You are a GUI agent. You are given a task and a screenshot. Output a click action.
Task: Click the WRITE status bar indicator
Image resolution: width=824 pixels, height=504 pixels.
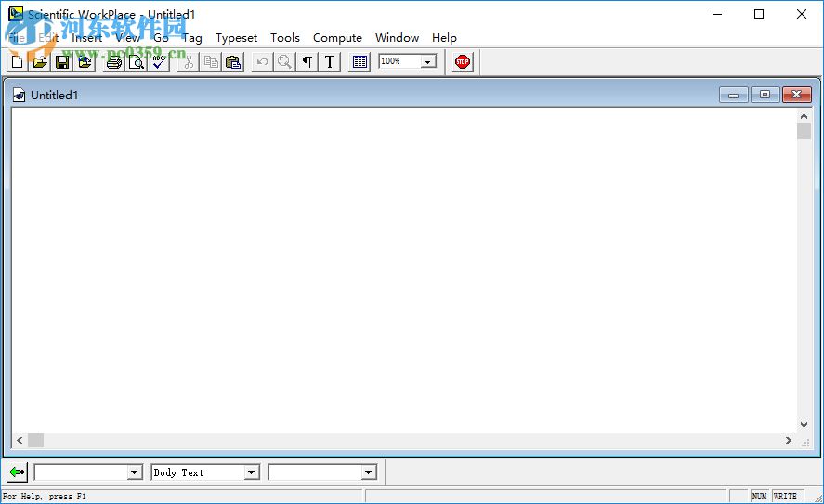pos(785,497)
